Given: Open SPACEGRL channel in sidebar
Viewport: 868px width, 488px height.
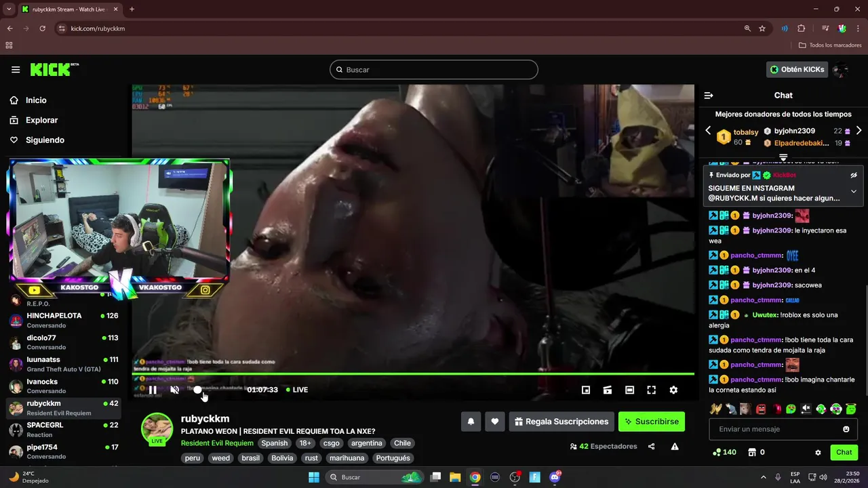Looking at the screenshot, I should click(64, 429).
